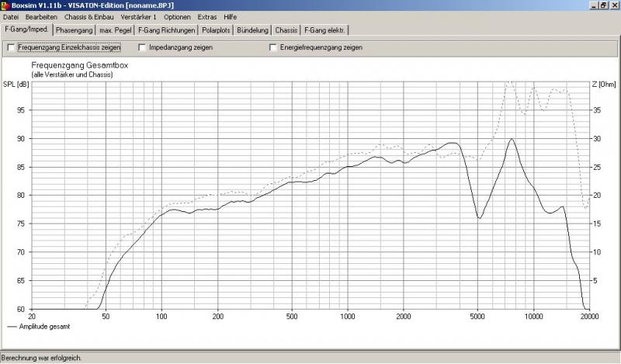Switch to the max. Pegel tab
Image resolution: width=621 pixels, height=364 pixels.
tap(116, 30)
